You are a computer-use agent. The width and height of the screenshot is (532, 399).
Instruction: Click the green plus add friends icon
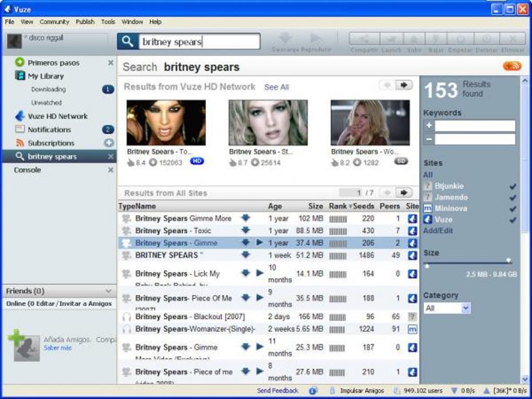(x=16, y=337)
